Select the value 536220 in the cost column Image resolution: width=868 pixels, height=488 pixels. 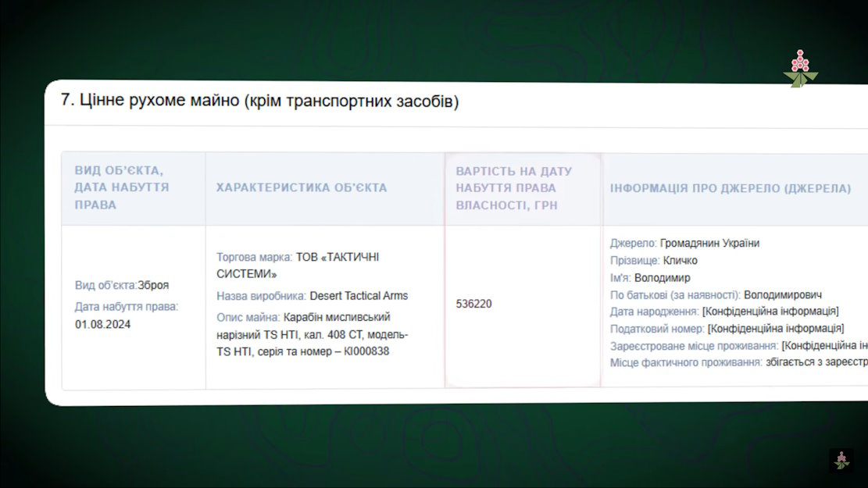[474, 304]
